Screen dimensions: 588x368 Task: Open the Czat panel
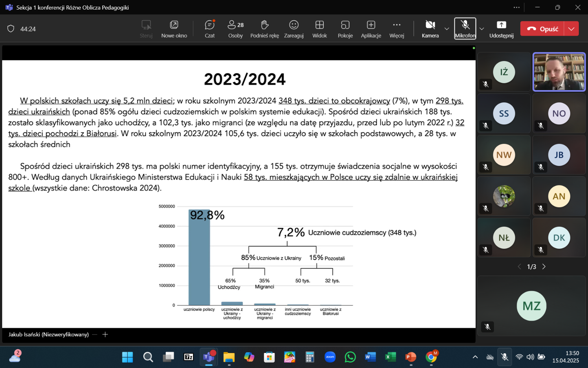(209, 29)
